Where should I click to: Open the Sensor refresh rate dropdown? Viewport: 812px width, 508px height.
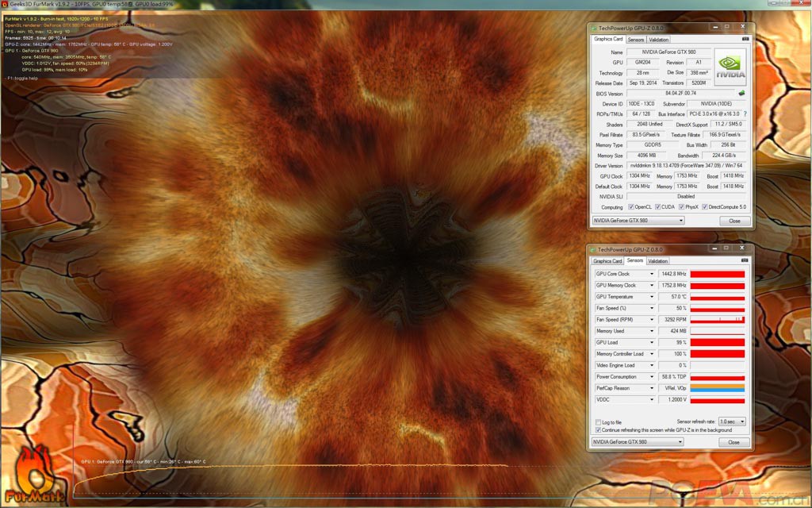click(732, 421)
